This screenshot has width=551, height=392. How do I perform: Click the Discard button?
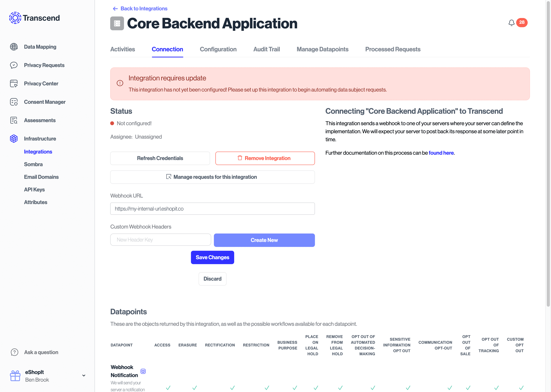pyautogui.click(x=212, y=279)
